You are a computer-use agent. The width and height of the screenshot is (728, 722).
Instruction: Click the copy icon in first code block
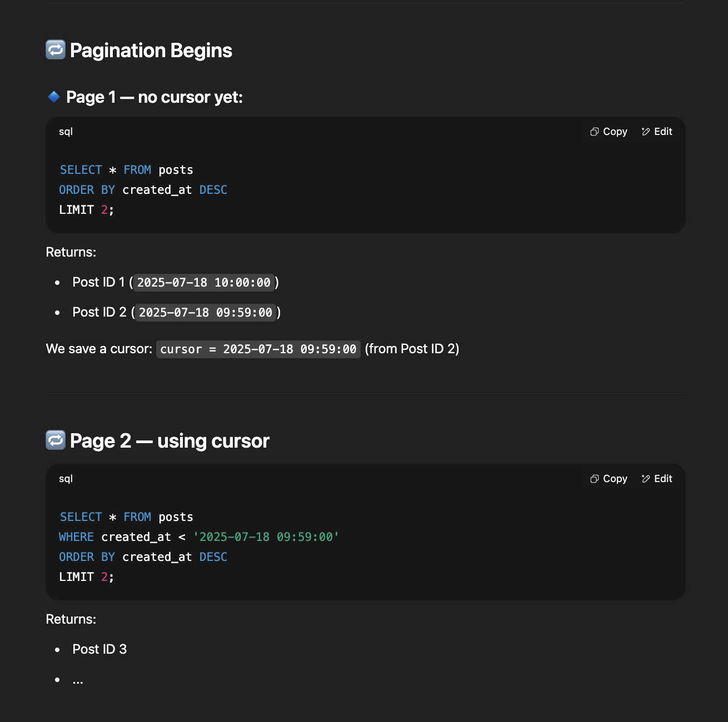594,132
